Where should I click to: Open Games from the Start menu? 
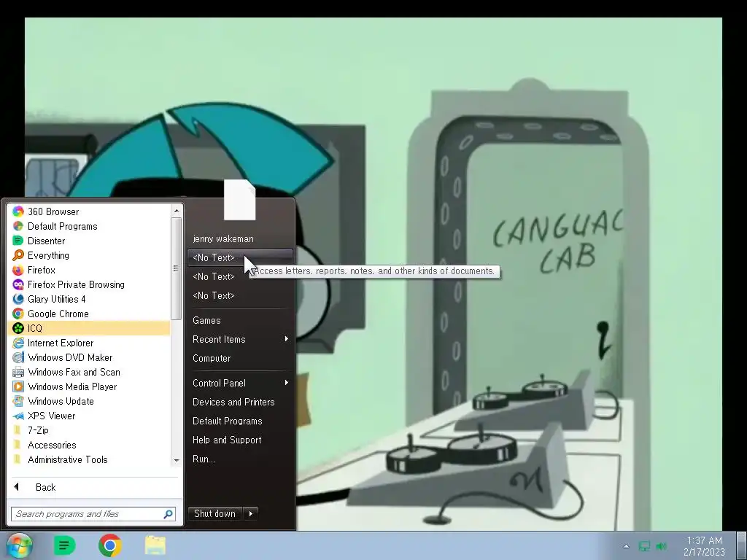click(x=239, y=321)
